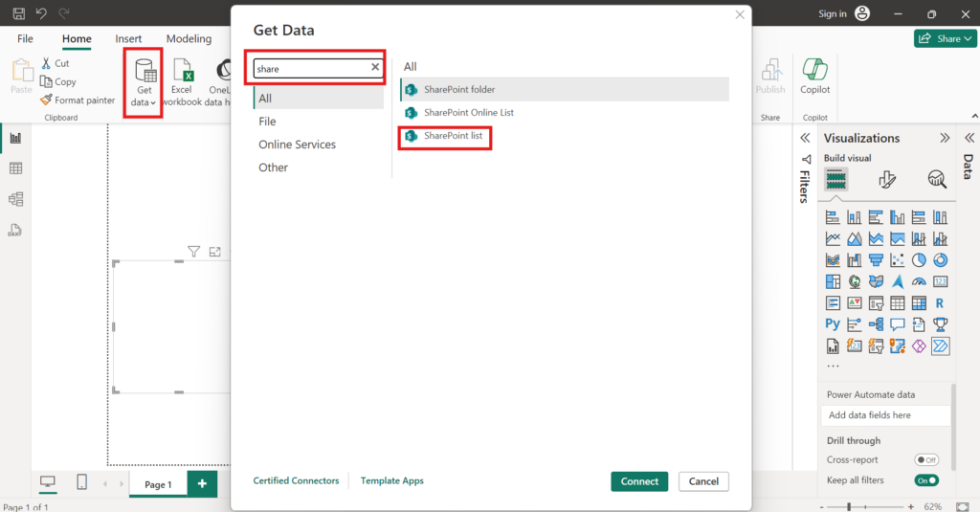Image resolution: width=980 pixels, height=512 pixels.
Task: Select the Azure map arrow visualization
Action: [898, 282]
